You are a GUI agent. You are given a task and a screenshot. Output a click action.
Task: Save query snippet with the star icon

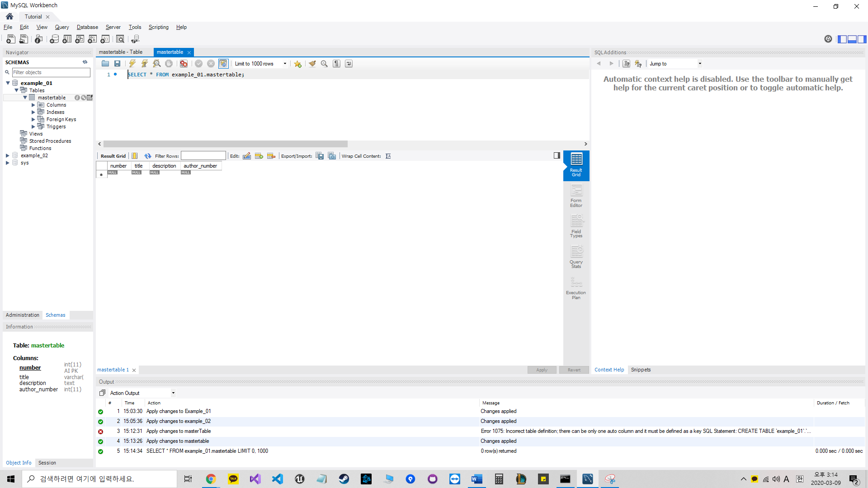pos(297,64)
